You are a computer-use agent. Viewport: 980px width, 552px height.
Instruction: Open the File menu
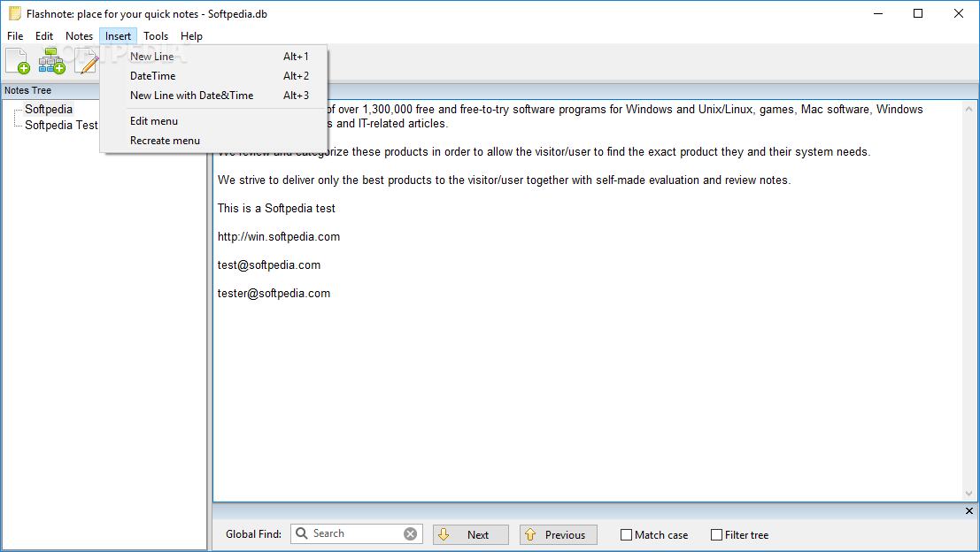[x=15, y=36]
